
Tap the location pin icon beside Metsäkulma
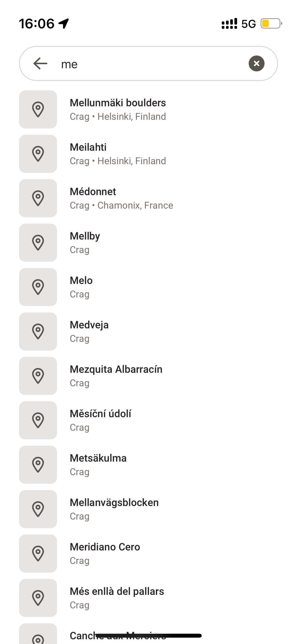click(38, 465)
